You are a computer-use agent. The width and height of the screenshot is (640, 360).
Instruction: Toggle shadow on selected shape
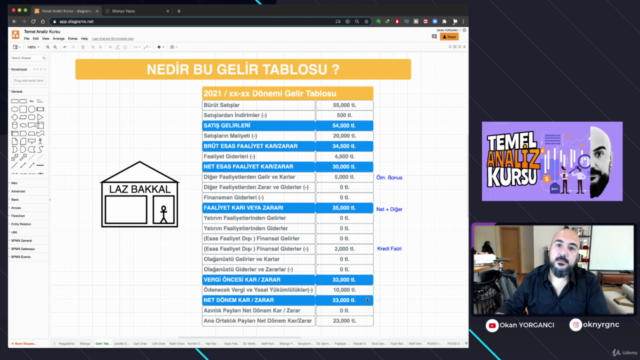(x=125, y=47)
